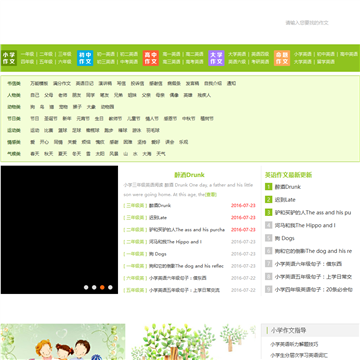Open 'The ass and his purcha' article in center list
The image size is (360, 360).
187,230
